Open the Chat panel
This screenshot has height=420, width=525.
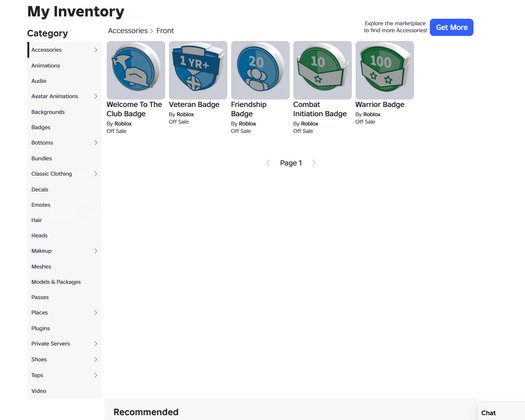point(489,413)
